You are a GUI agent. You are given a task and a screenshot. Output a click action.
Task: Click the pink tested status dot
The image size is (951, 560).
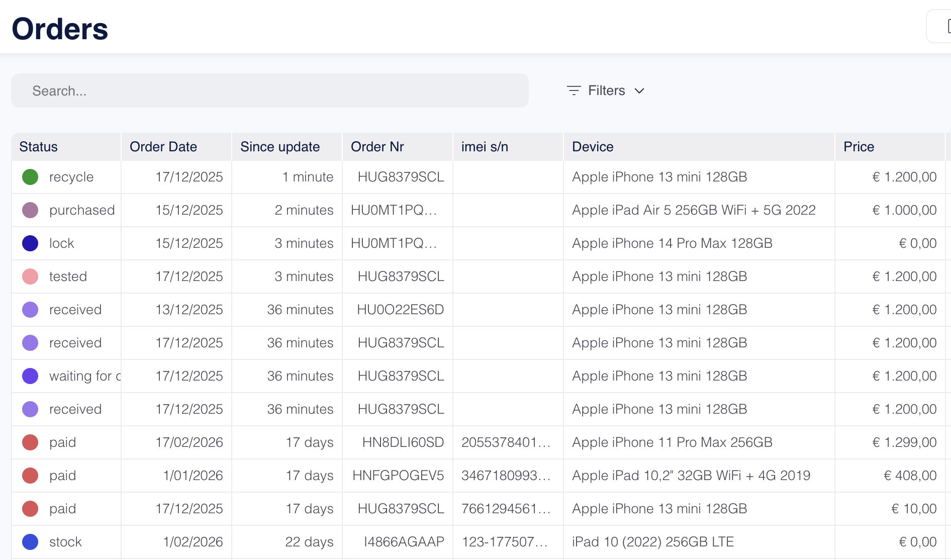click(x=30, y=276)
